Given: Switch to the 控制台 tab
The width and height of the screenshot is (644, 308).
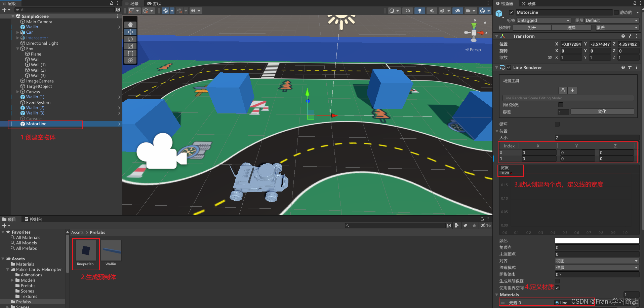Looking at the screenshot, I should pyautogui.click(x=33, y=219).
